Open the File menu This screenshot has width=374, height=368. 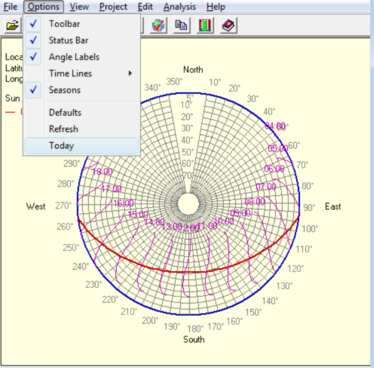coord(10,7)
